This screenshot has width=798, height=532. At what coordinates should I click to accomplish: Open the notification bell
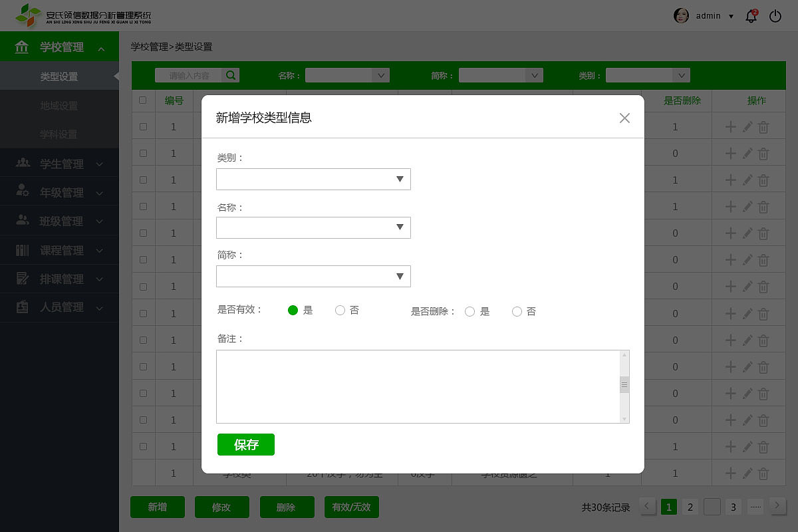(751, 16)
